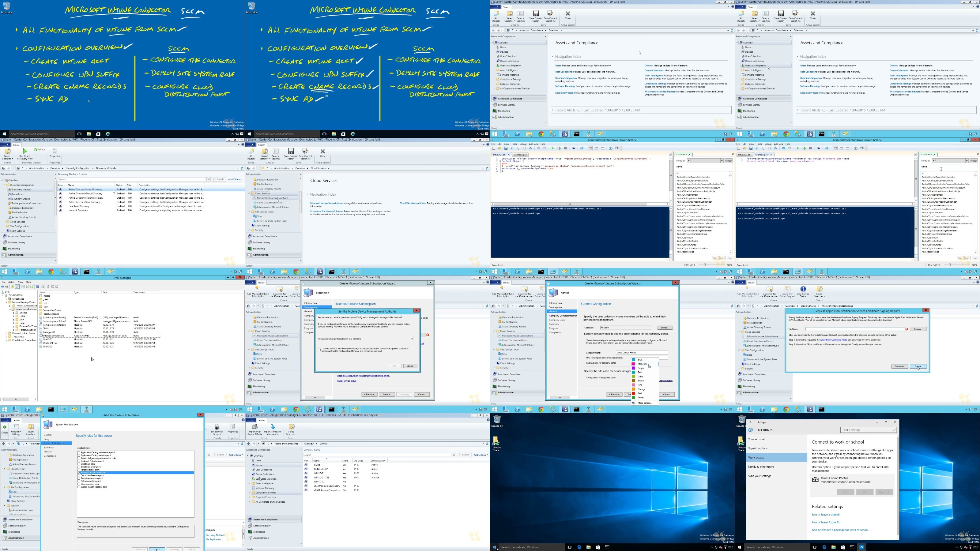Uncheck the Microsoft Intune Connector role

[79, 473]
